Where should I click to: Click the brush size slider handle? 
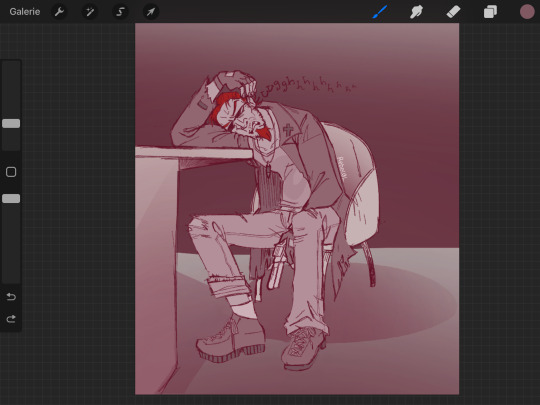(x=11, y=124)
